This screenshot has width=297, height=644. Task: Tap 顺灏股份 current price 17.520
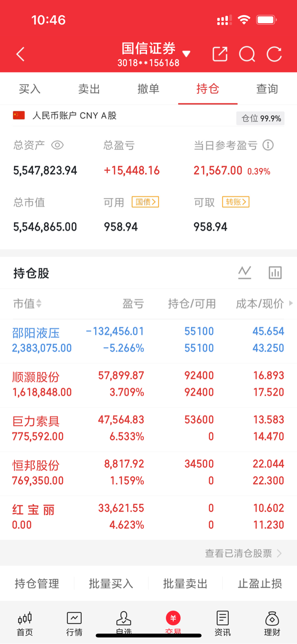point(268,392)
